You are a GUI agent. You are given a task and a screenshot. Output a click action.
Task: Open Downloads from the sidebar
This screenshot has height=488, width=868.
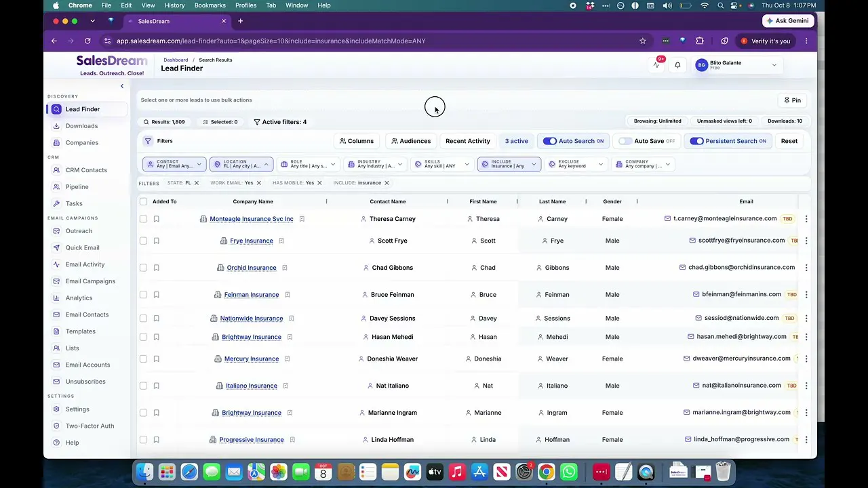(81, 126)
